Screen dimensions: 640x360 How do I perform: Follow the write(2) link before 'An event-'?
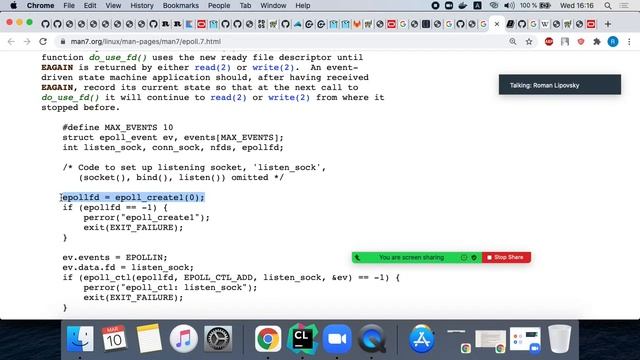point(273,67)
